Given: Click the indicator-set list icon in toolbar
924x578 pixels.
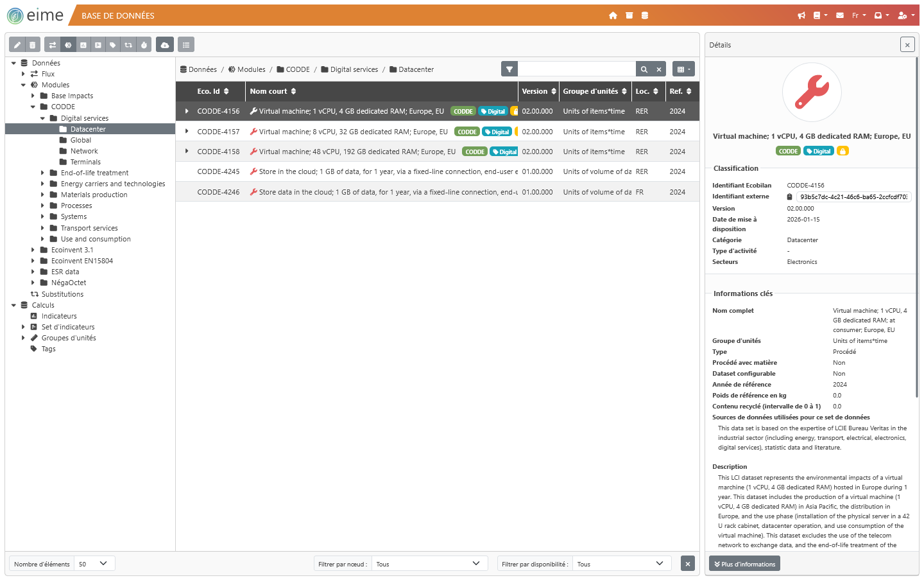Looking at the screenshot, I should pyautogui.click(x=98, y=45).
